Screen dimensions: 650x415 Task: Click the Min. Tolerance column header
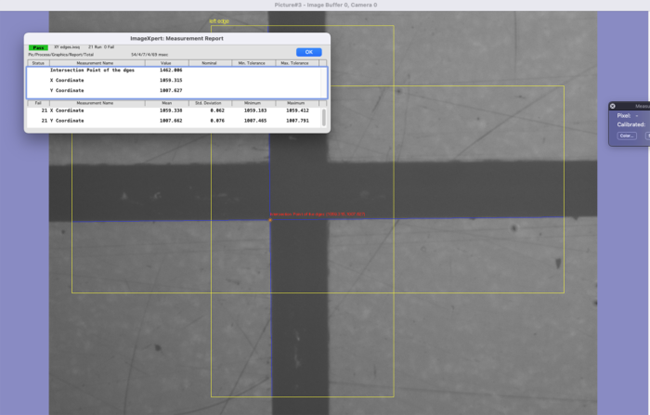[x=252, y=63]
